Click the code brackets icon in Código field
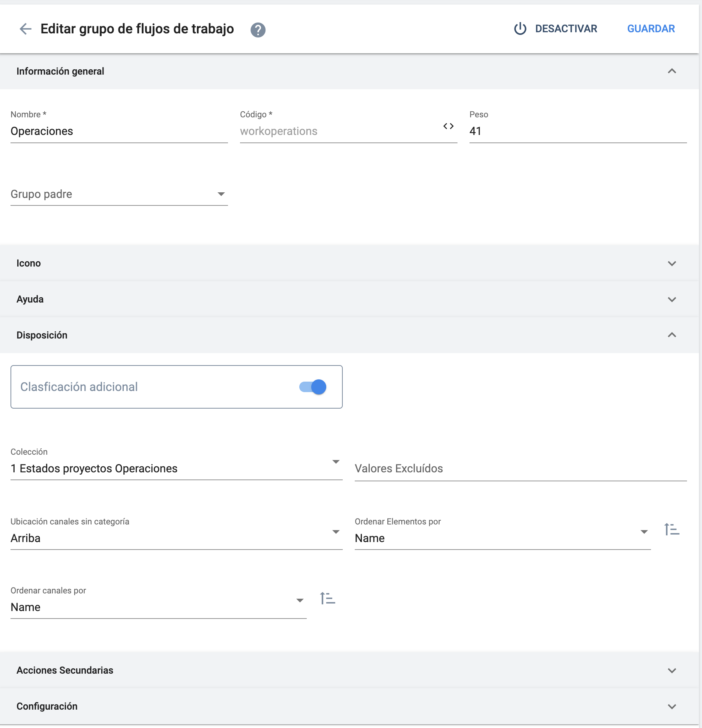The width and height of the screenshot is (702, 728). click(x=448, y=126)
